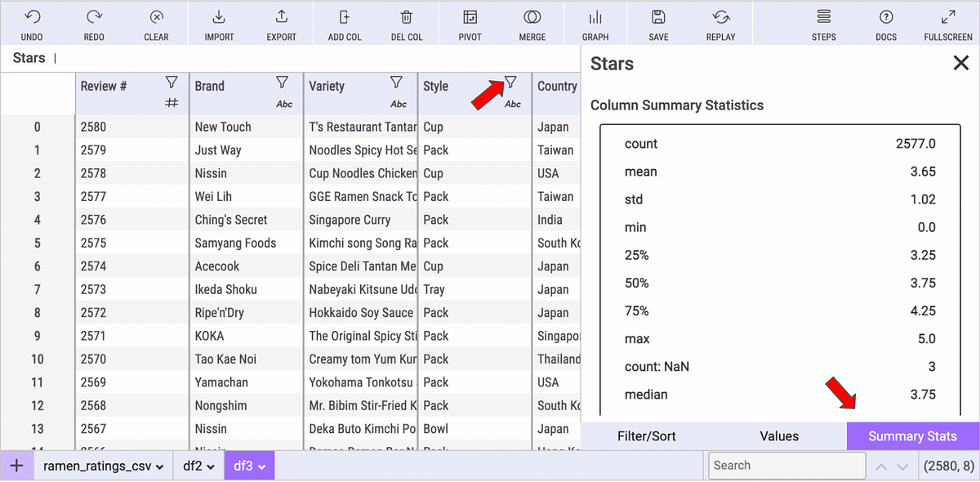Click the Replay icon

pos(720,17)
